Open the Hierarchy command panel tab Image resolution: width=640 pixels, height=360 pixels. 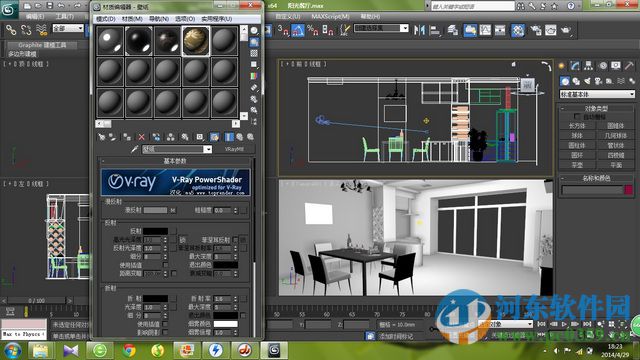pos(589,66)
